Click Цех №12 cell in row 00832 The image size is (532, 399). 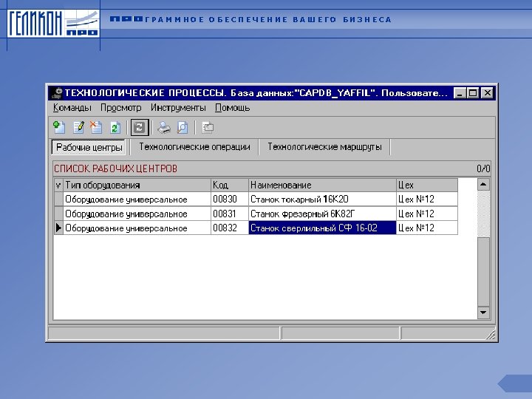click(x=427, y=228)
